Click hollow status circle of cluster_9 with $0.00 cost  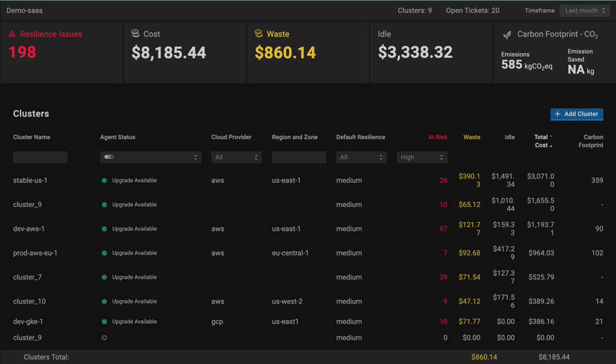pos(104,338)
